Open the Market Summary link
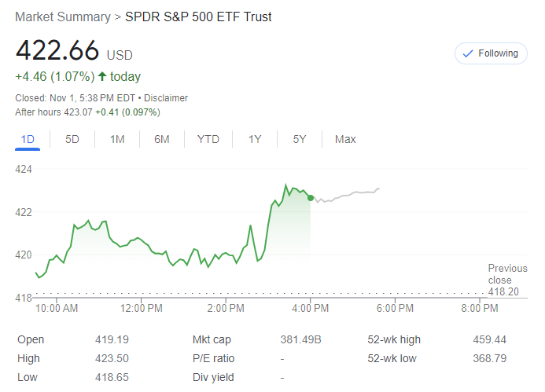This screenshot has width=545, height=392. coord(63,16)
